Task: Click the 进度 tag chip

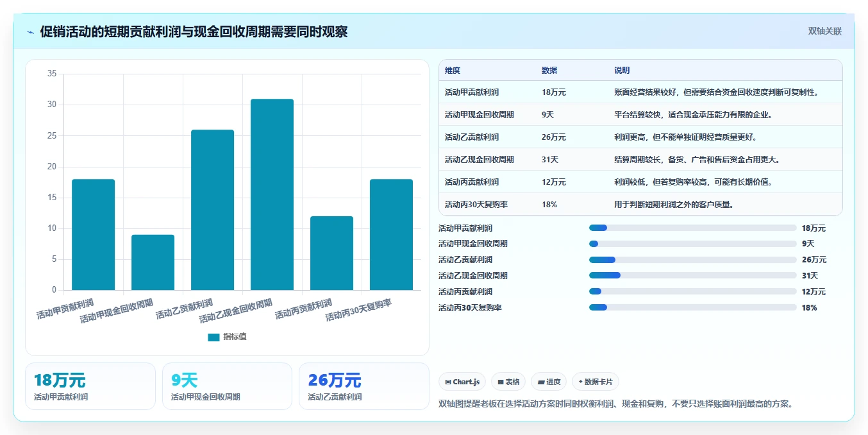Action: 549,382
